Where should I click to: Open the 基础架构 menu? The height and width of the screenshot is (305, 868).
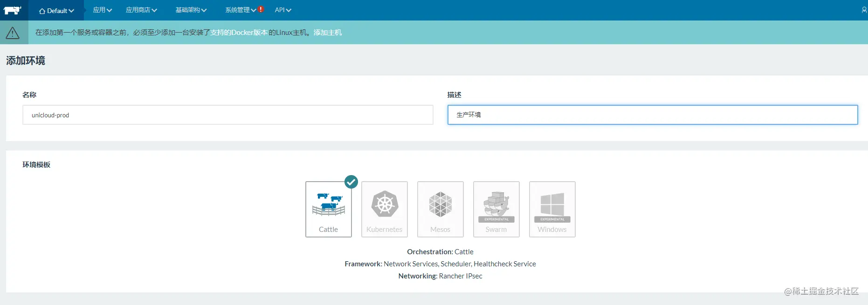[191, 10]
